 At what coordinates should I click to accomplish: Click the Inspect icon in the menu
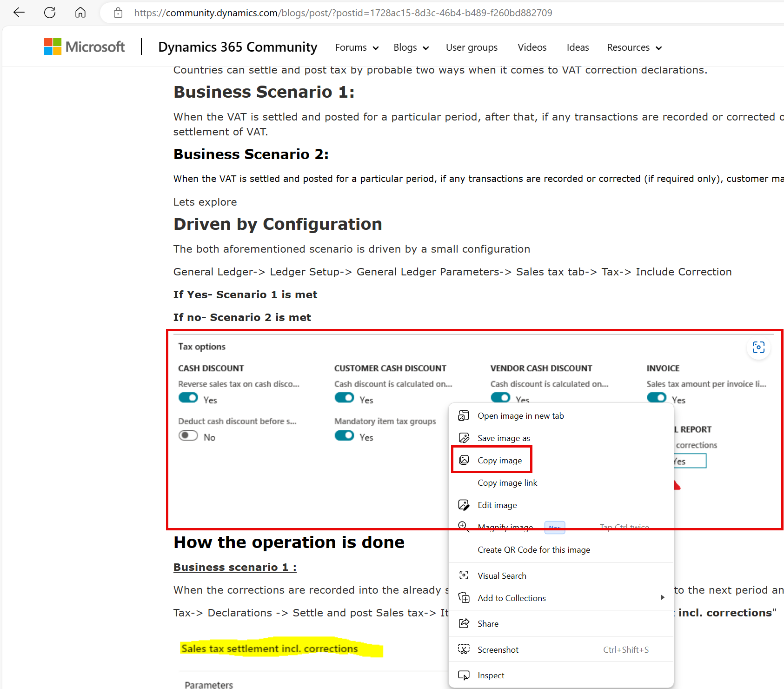tap(464, 675)
